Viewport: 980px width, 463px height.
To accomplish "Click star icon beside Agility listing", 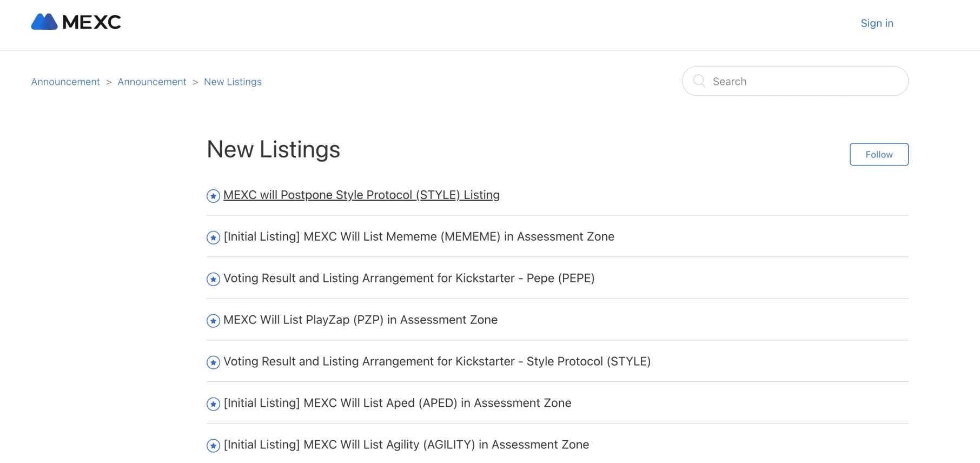I will coord(213,446).
